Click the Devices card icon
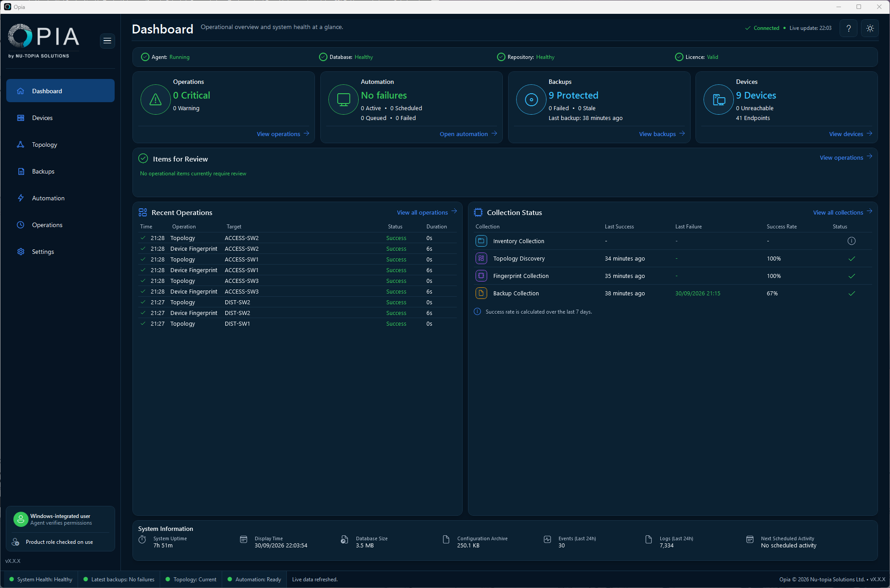The height and width of the screenshot is (588, 890). click(x=718, y=99)
